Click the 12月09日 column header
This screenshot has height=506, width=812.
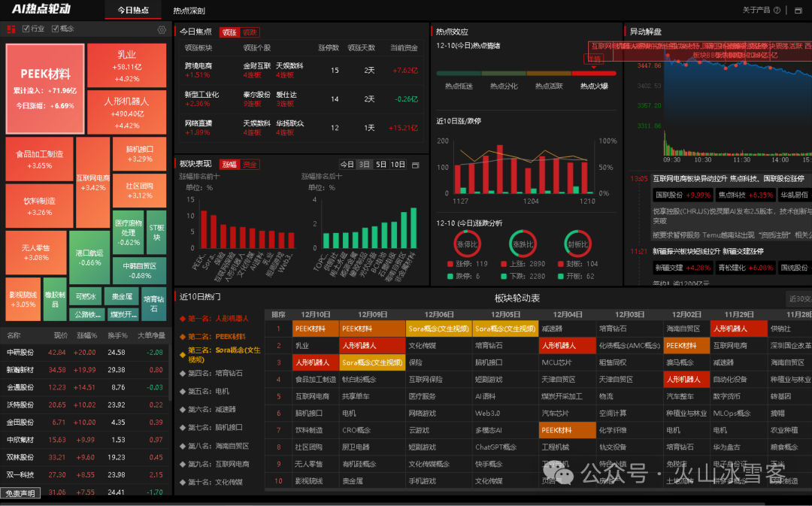click(372, 314)
